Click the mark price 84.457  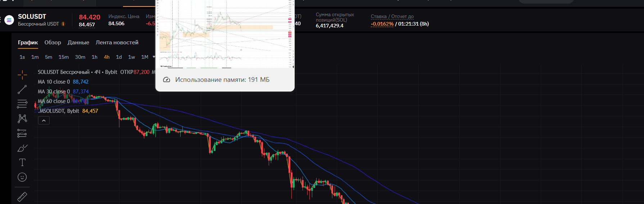87,25
